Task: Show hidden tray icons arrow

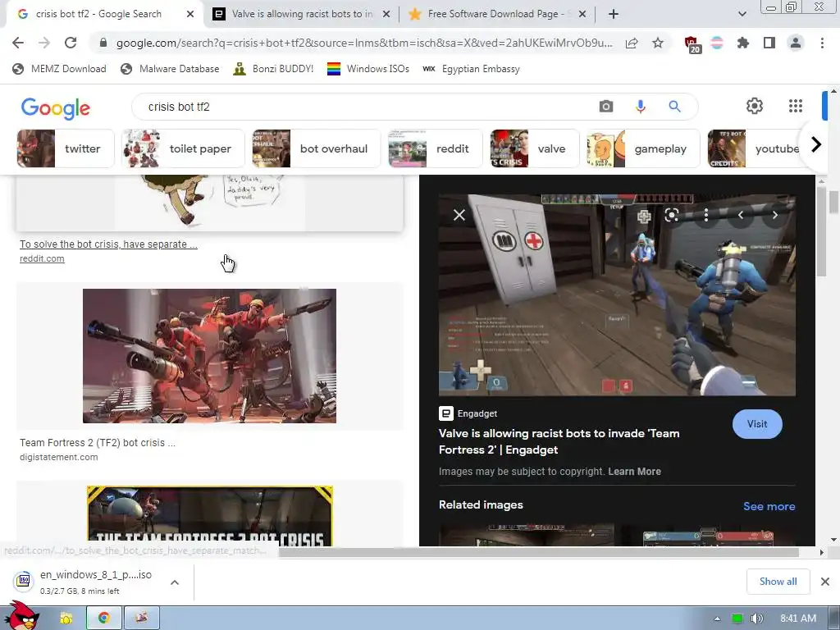Action: pos(717,619)
